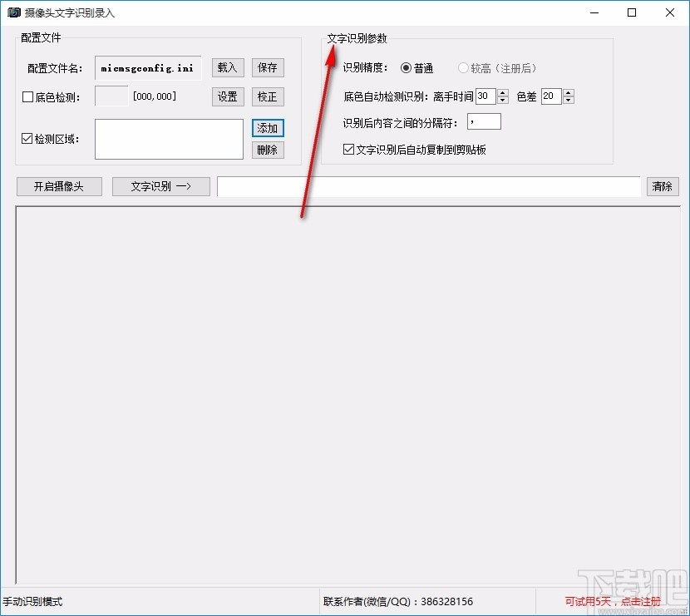Click 添加 to add a detection region
690x616 pixels.
coord(268,128)
